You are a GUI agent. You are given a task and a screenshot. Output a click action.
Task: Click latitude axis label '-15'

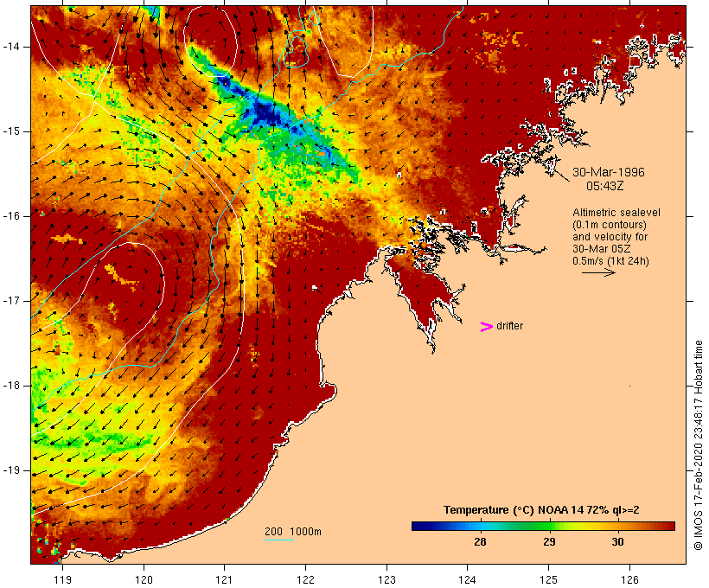[10, 131]
